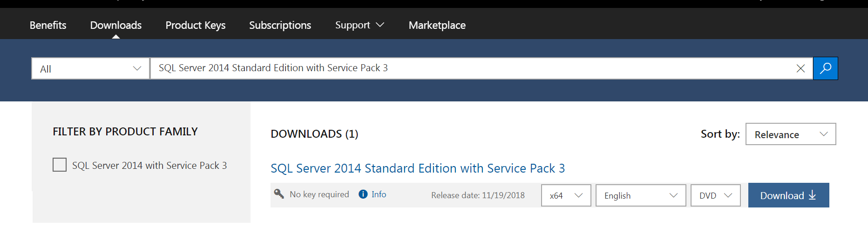Click the blue Info circle icon
The width and height of the screenshot is (868, 227).
tap(363, 194)
